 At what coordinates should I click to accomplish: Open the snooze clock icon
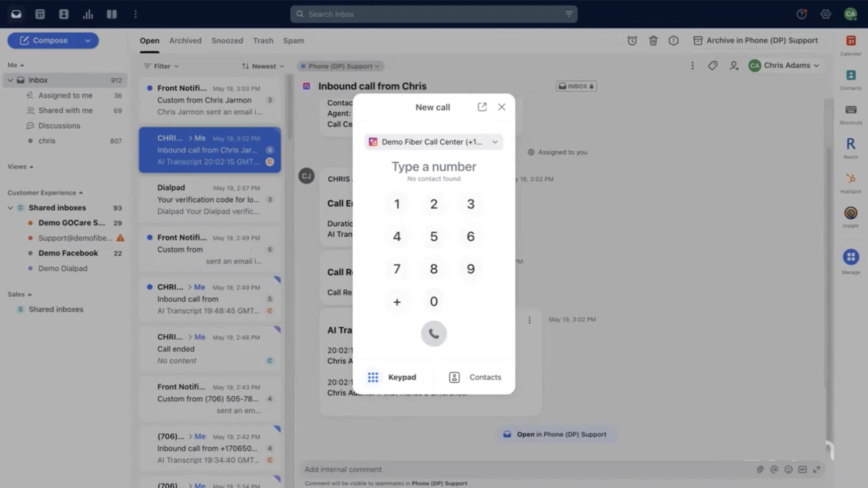pos(632,41)
